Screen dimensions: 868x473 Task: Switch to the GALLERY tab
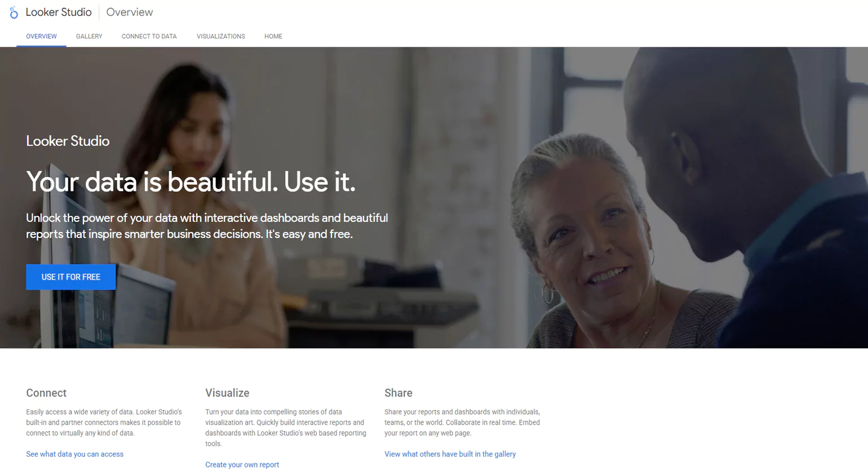pos(89,37)
